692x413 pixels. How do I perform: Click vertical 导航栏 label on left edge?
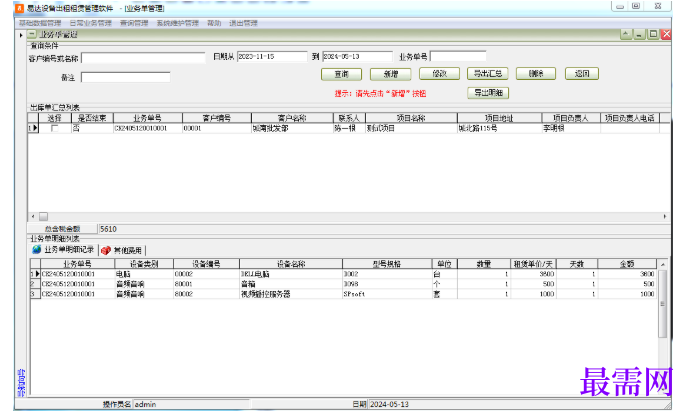21,383
